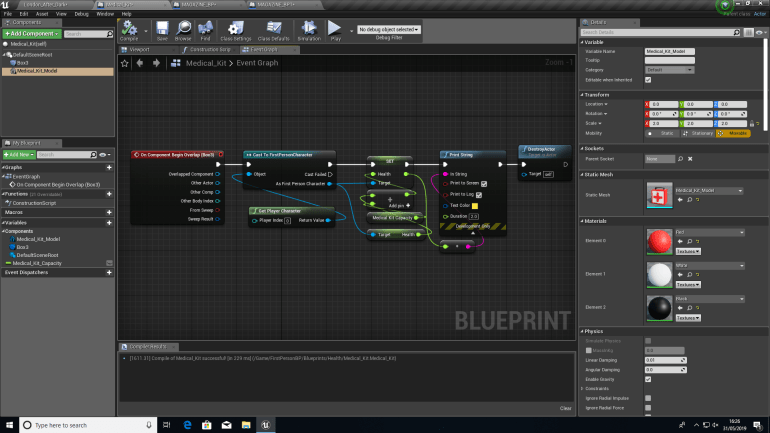Open the Asset menu
770x433 pixels.
click(x=42, y=14)
